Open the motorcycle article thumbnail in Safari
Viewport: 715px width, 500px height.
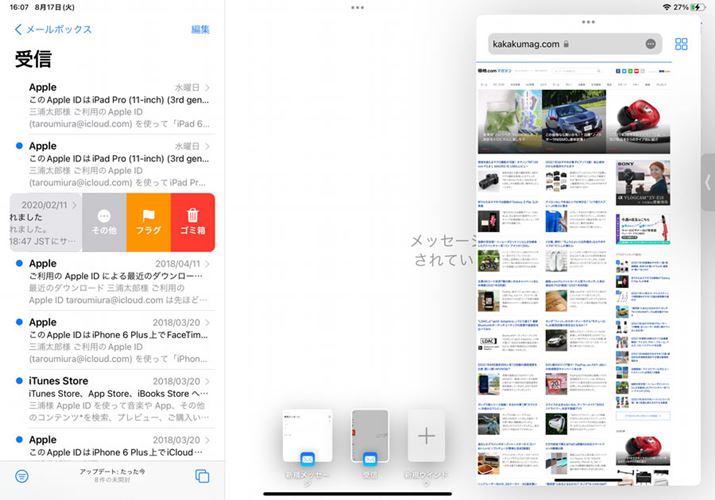[x=488, y=261]
